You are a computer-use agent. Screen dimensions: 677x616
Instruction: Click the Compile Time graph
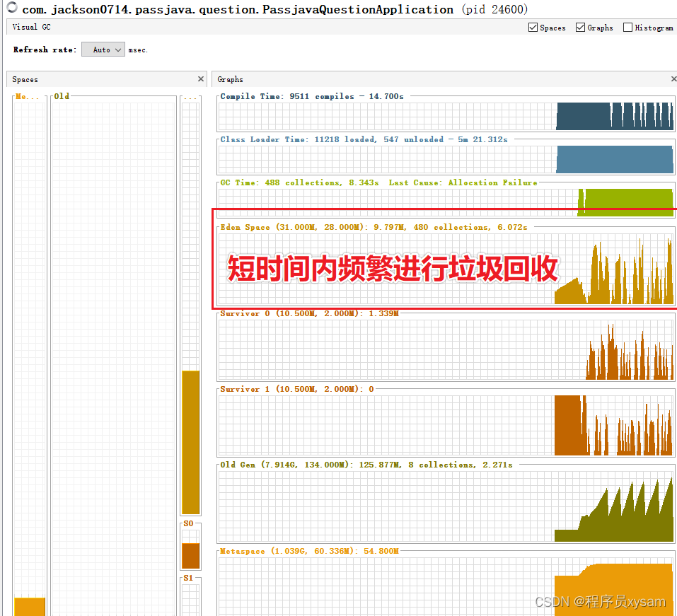tap(446, 116)
